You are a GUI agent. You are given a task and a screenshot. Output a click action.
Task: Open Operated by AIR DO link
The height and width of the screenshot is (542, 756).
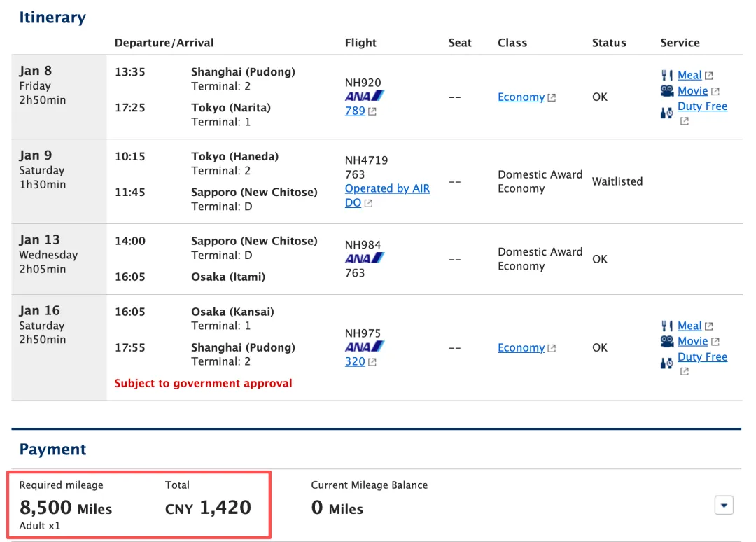(x=387, y=196)
